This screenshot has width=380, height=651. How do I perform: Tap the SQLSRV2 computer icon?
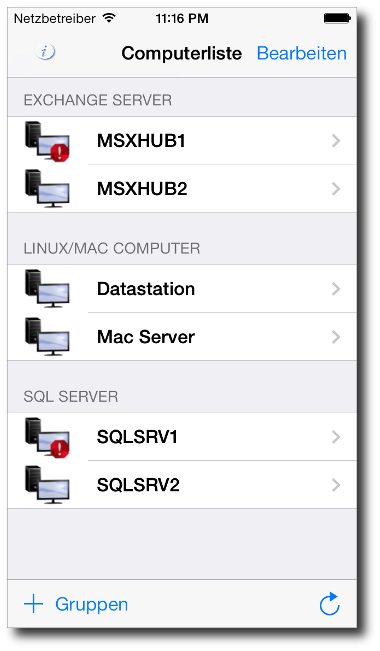tap(47, 485)
